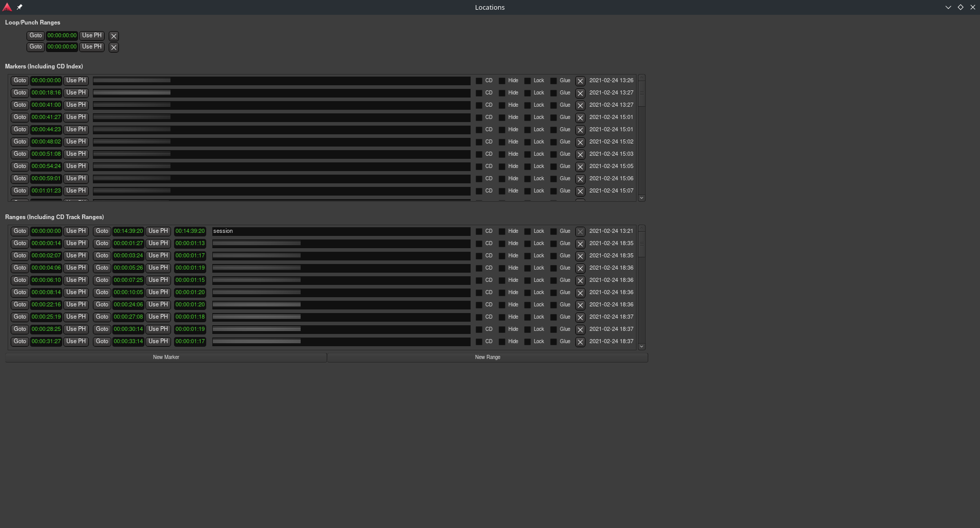This screenshot has height=528, width=980.
Task: Enable Lock on the session range
Action: [x=528, y=231]
